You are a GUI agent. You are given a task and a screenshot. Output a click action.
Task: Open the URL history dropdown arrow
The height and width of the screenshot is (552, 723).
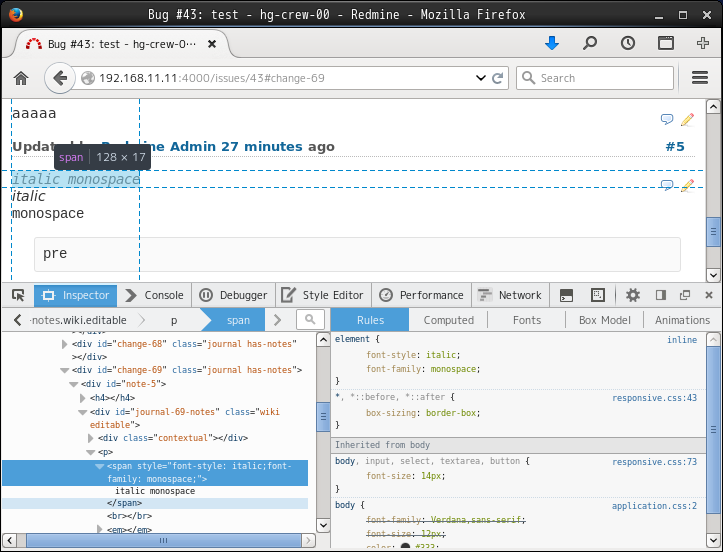tap(480, 78)
